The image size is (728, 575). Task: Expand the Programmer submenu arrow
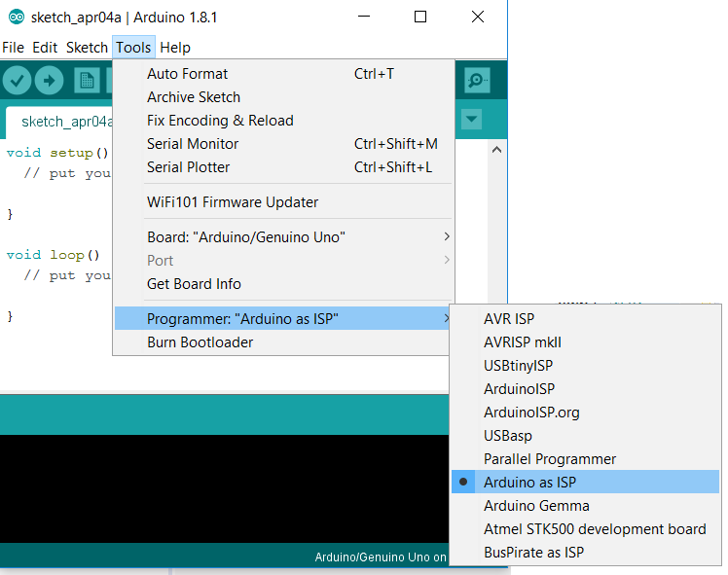(446, 318)
